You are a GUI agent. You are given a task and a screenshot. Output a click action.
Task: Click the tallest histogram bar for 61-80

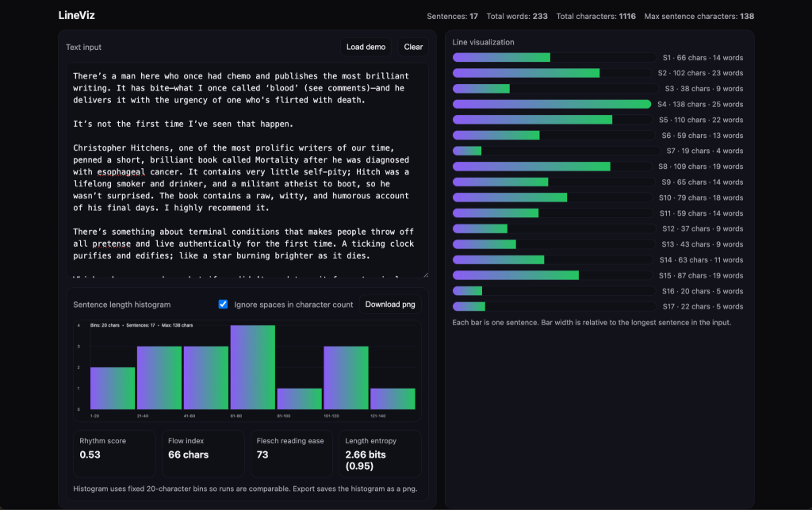252,367
